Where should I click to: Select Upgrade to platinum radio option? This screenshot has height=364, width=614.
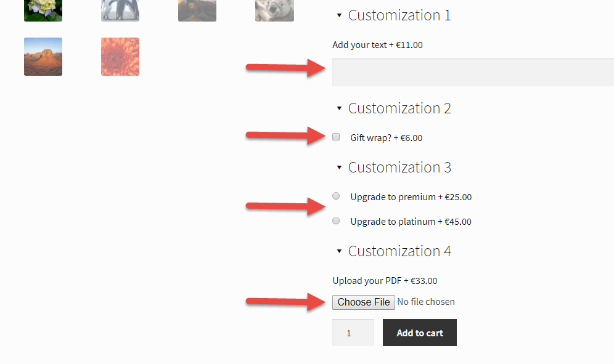[336, 220]
